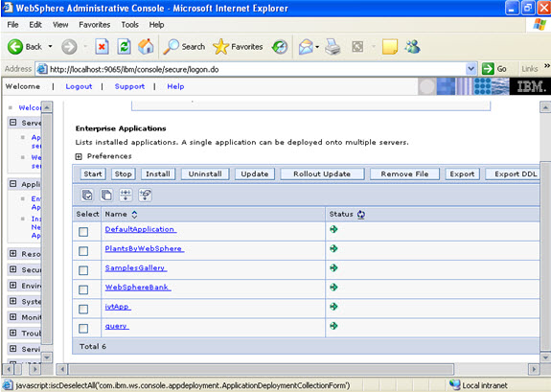
Task: Expand the Preferences section
Action: point(79,156)
